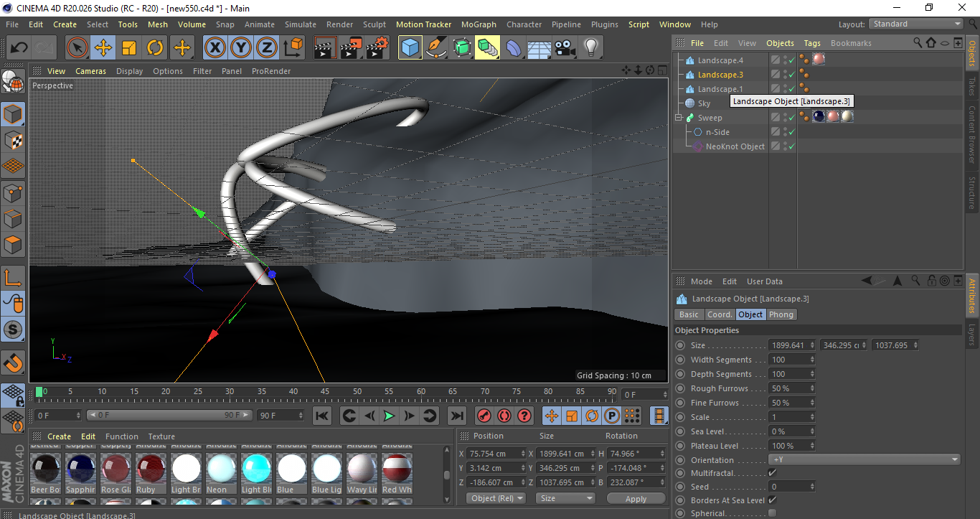The height and width of the screenshot is (519, 980).
Task: Switch to the Phong tab
Action: tap(781, 314)
